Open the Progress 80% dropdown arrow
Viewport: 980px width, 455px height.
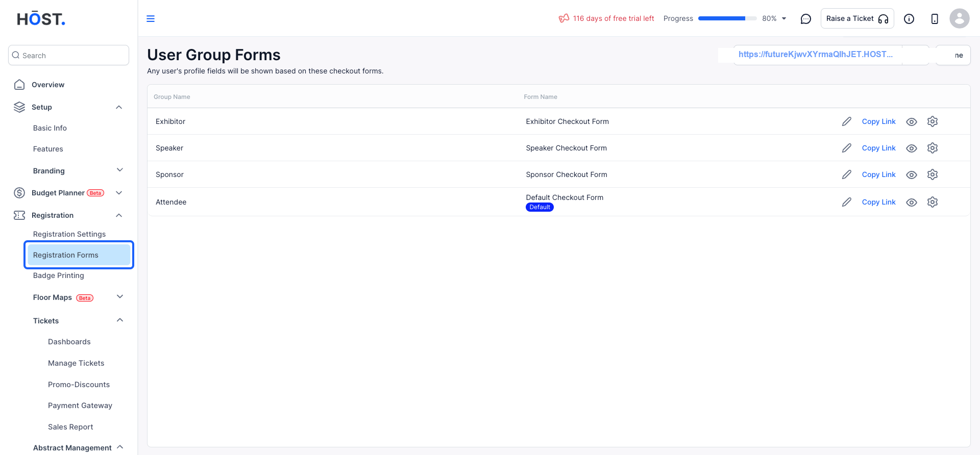click(x=784, y=19)
